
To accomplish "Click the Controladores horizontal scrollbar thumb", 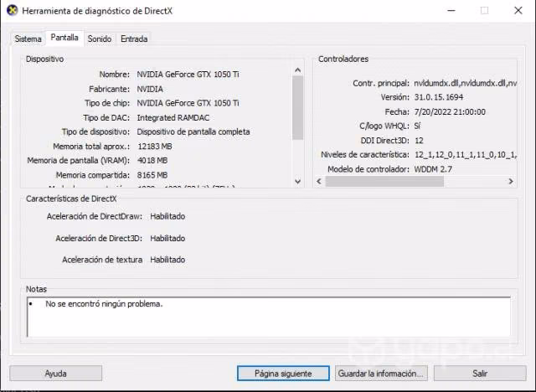I will point(384,181).
